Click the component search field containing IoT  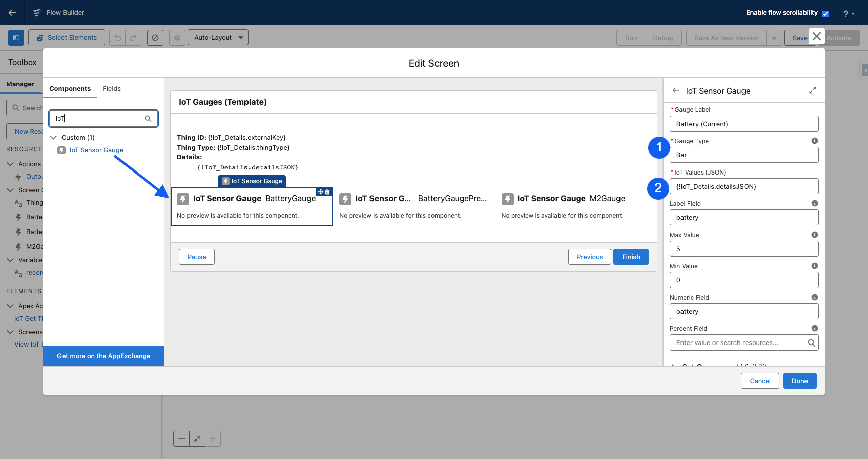tap(103, 119)
